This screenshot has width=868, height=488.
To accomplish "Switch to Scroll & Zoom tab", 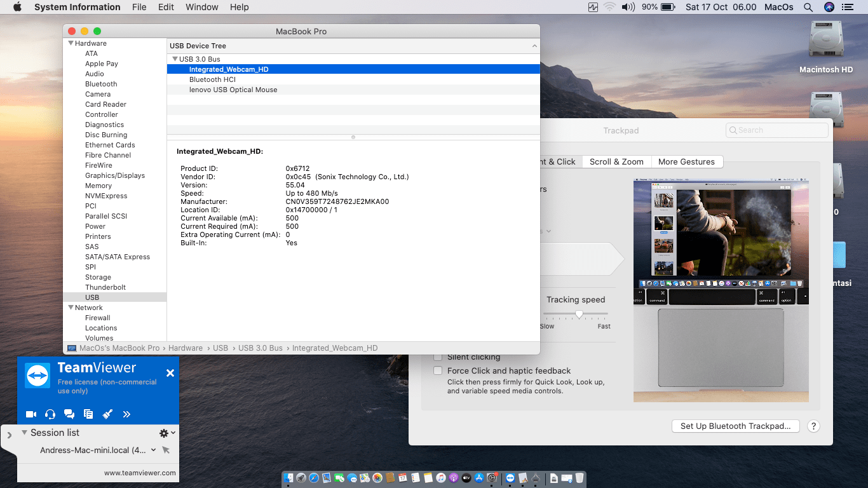I will (x=616, y=162).
